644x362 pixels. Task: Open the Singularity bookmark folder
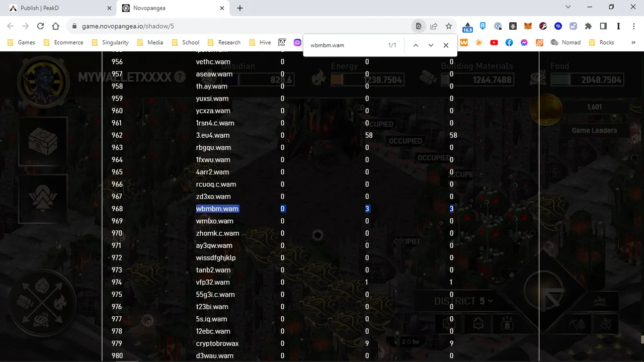point(111,43)
